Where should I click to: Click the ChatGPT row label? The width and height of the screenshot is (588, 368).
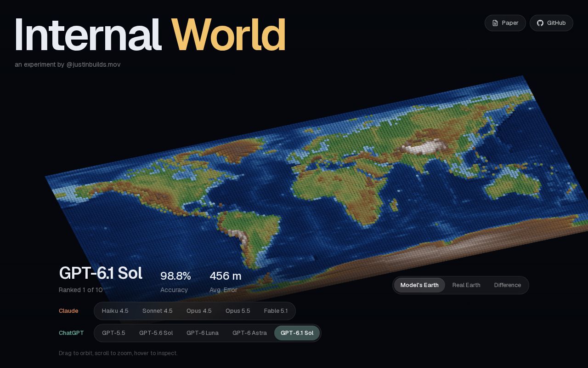pos(71,333)
